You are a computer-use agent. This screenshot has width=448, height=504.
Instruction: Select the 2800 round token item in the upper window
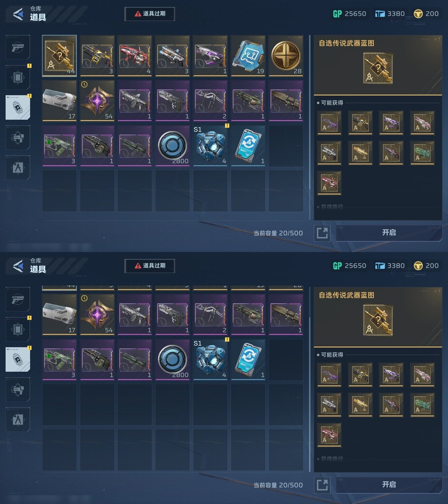(173, 146)
